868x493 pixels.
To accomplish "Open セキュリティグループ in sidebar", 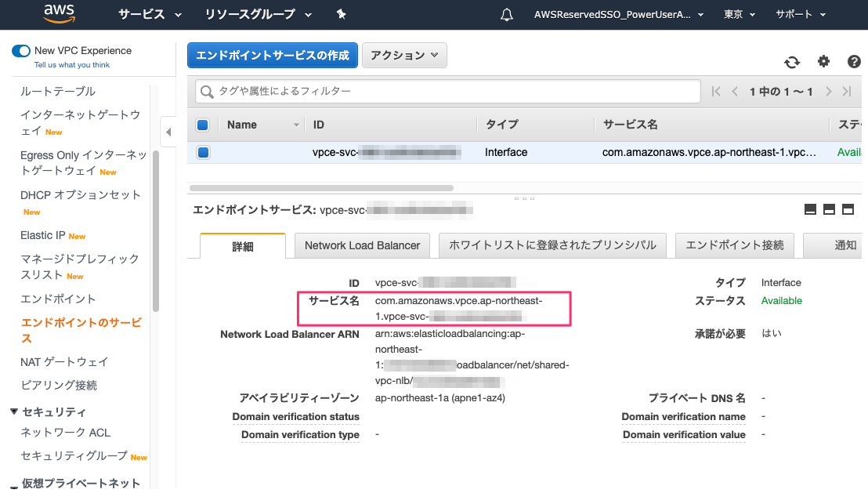I will point(74,456).
